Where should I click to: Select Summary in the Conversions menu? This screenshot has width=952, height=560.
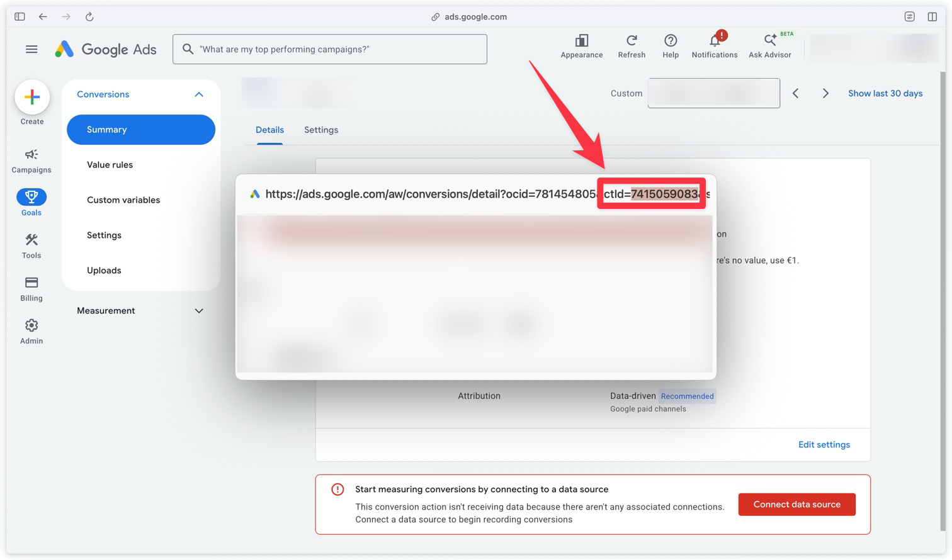pos(141,130)
